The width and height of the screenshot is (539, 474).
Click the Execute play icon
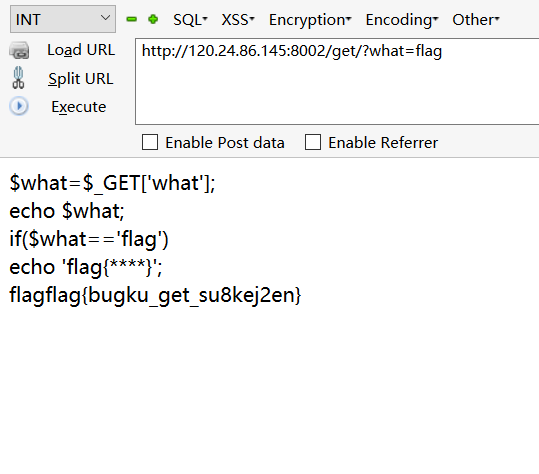pos(19,106)
